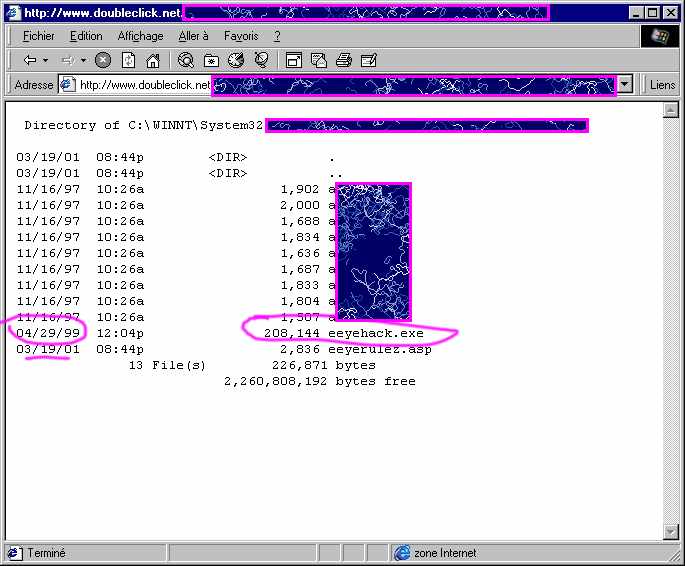Refresh the page with the Refresh icon

[128, 60]
